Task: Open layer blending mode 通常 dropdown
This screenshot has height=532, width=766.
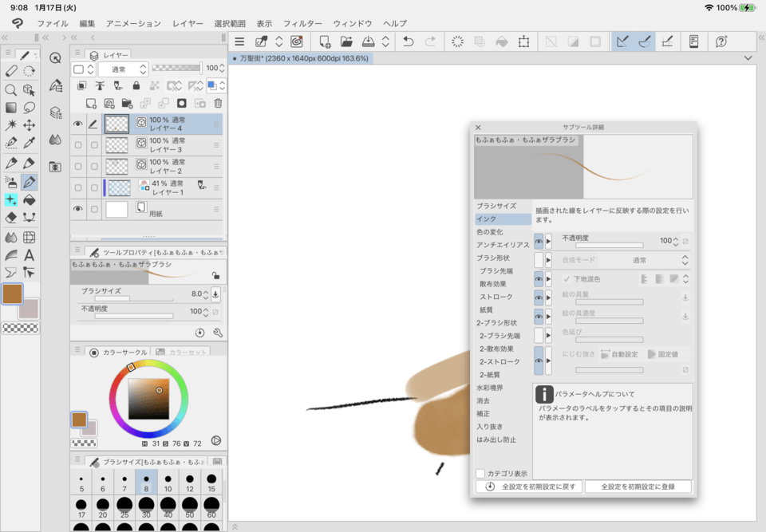Action: coord(124,69)
